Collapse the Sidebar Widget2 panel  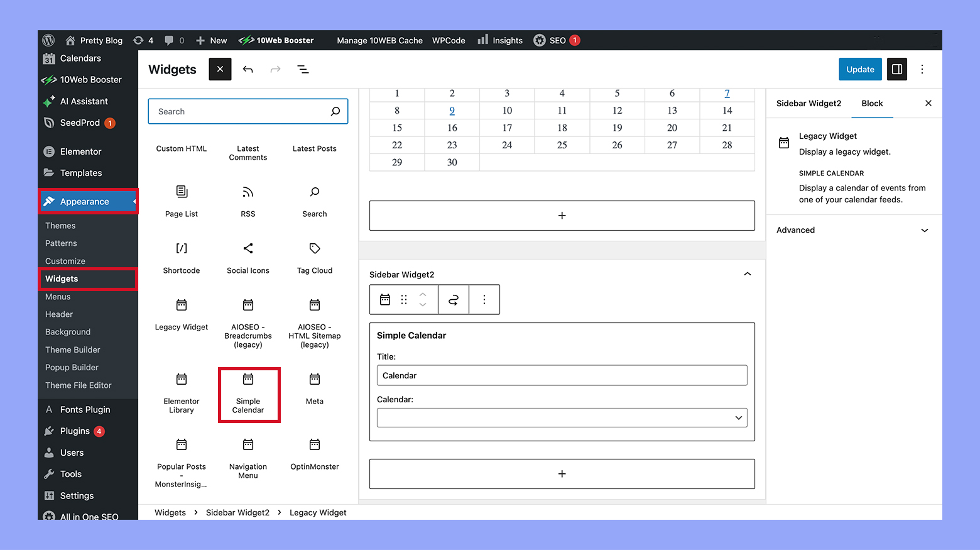(747, 274)
